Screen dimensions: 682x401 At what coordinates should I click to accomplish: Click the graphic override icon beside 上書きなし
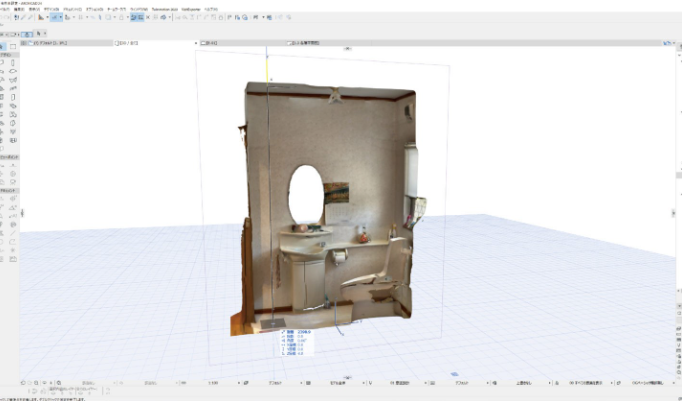click(x=495, y=383)
